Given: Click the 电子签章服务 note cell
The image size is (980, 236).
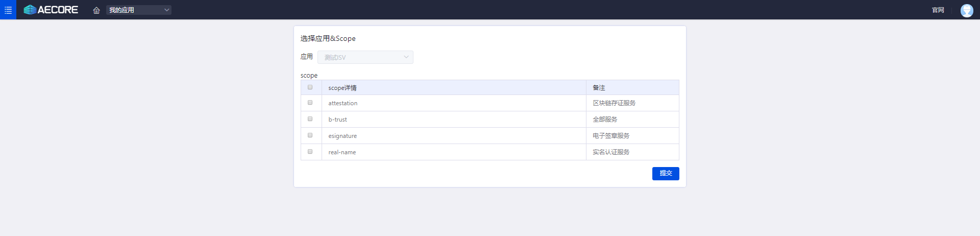Looking at the screenshot, I should coord(611,136).
